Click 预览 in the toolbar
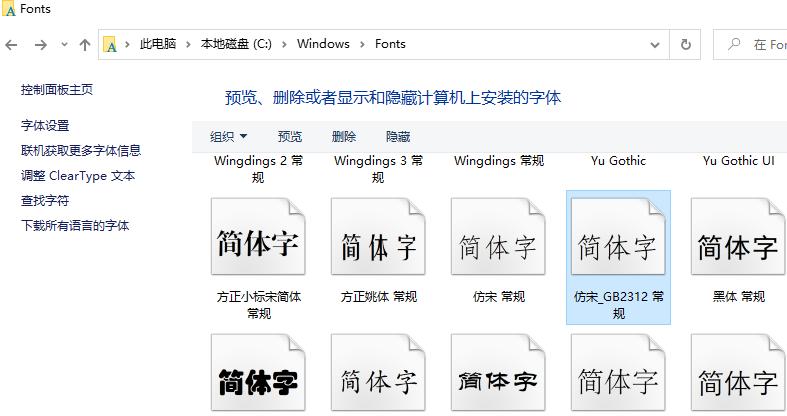This screenshot has height=416, width=787. 290,136
